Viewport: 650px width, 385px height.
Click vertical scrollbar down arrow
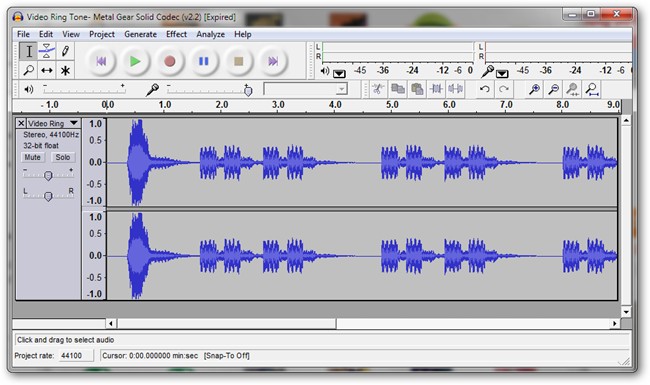click(x=626, y=312)
